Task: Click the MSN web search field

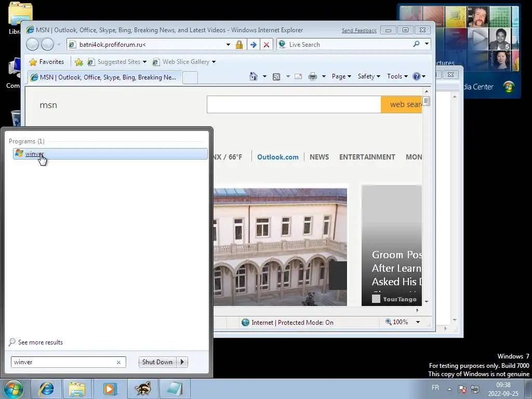Action: 294,104
